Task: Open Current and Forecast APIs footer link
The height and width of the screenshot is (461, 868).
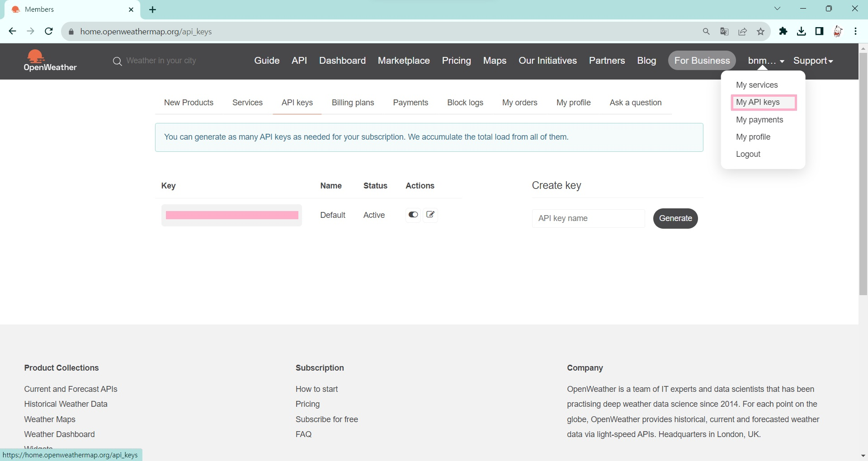Action: 71,389
